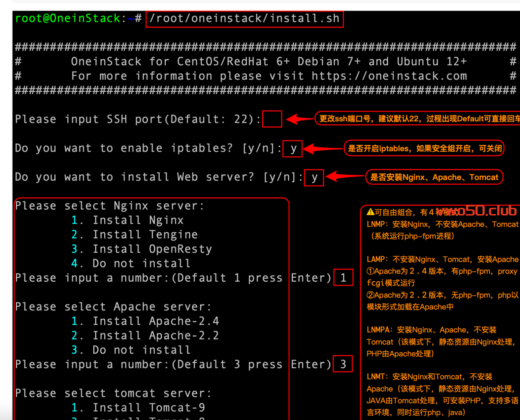Click the empty SSH port input box

click(x=272, y=119)
